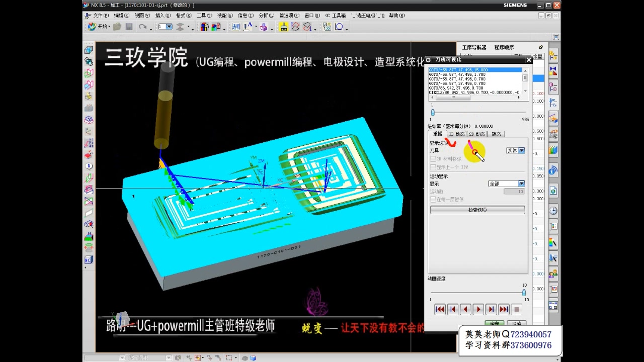
Task: Click the roles people icon on right bar
Action: pyautogui.click(x=553, y=274)
